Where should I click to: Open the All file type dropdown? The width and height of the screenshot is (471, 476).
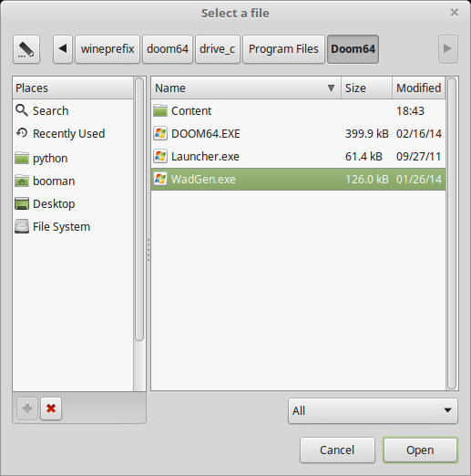(x=373, y=410)
